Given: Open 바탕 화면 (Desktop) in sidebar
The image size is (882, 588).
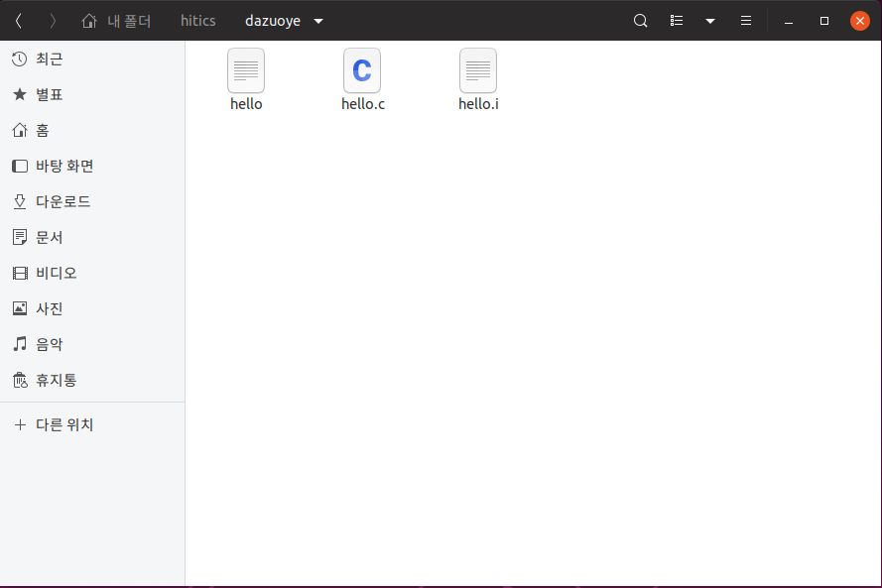Looking at the screenshot, I should tap(92, 166).
